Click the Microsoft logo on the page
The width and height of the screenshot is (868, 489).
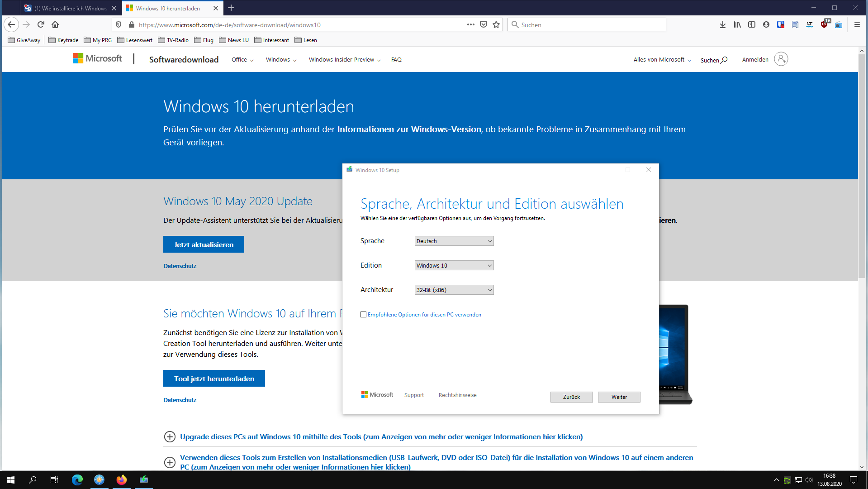pyautogui.click(x=97, y=58)
